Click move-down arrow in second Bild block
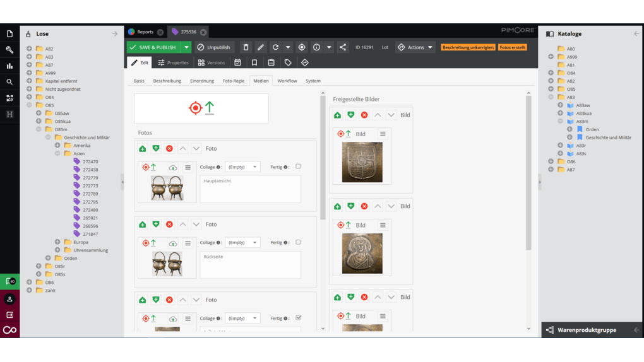 (x=391, y=206)
